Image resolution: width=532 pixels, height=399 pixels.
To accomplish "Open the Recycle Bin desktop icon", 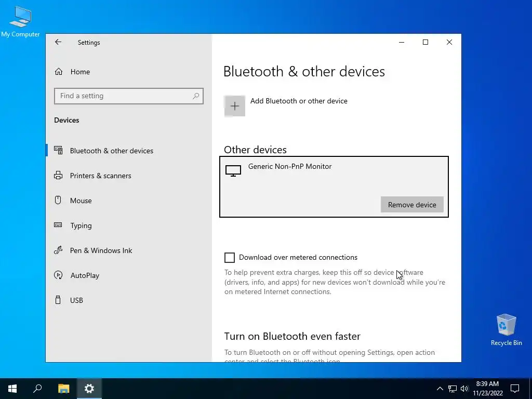I will [x=506, y=330].
